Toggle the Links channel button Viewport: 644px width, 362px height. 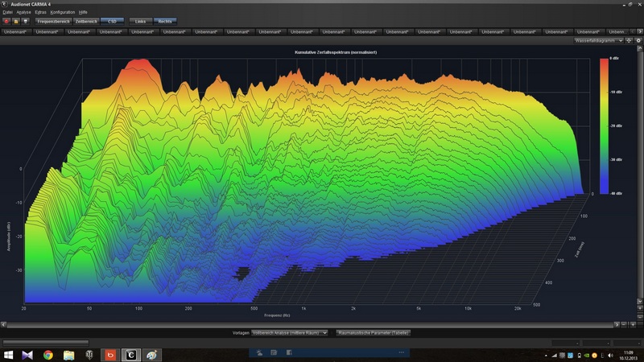(x=139, y=21)
